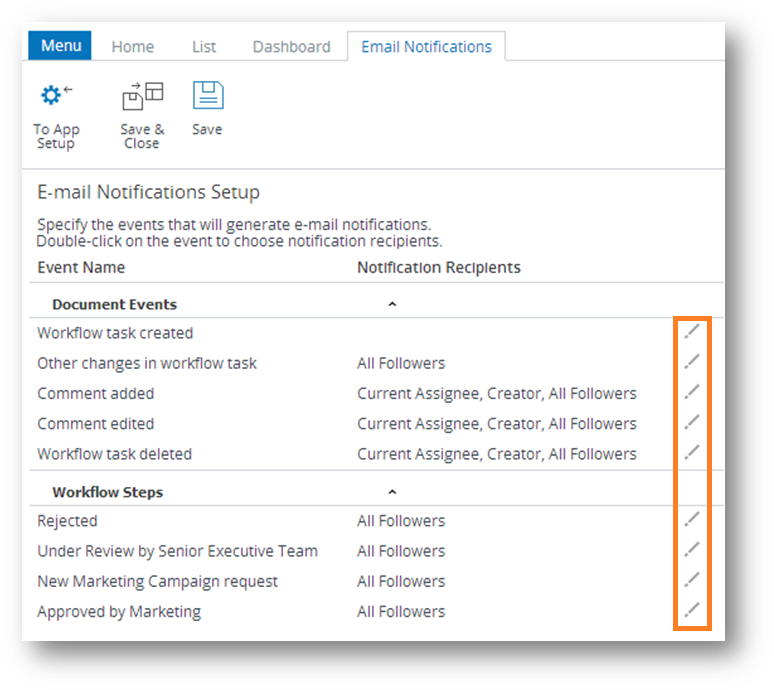Click pencil for Other changes in workflow task
This screenshot has width=774, height=690.
[x=692, y=362]
